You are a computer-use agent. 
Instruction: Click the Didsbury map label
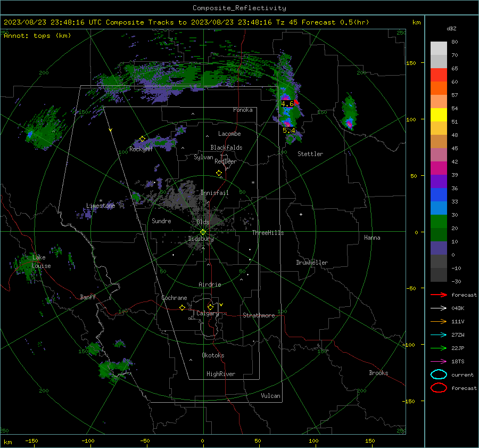point(201,239)
